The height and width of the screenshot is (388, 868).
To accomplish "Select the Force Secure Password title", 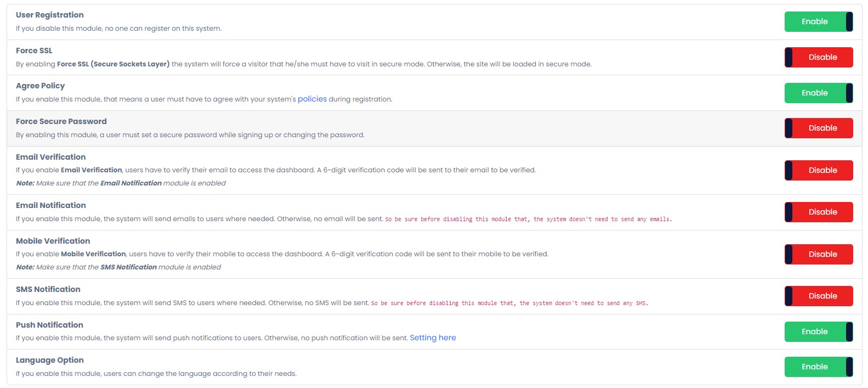I will pos(61,121).
